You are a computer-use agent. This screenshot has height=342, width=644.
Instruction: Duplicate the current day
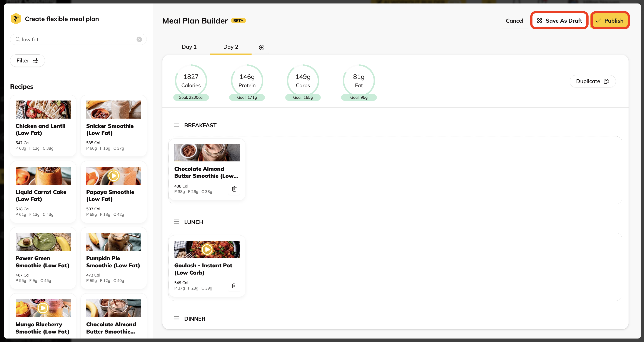(592, 81)
